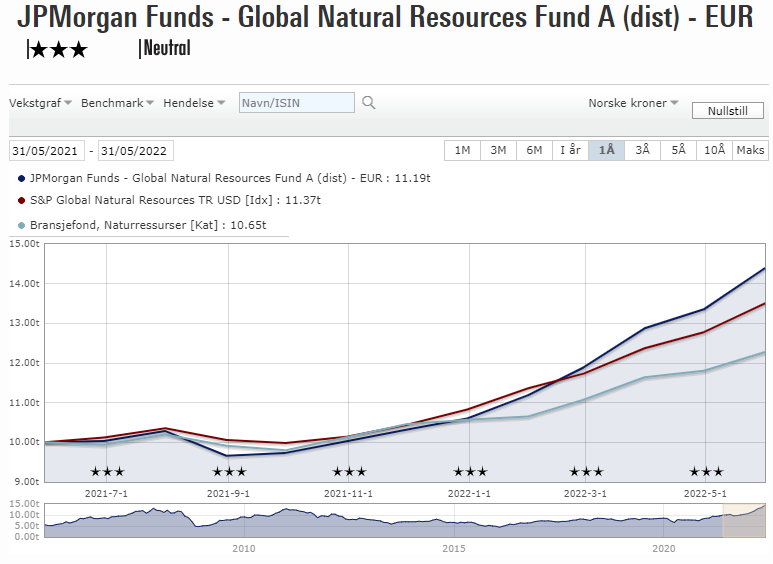
Task: Click the JPMorgan Funds legend label
Action: (x=230, y=178)
